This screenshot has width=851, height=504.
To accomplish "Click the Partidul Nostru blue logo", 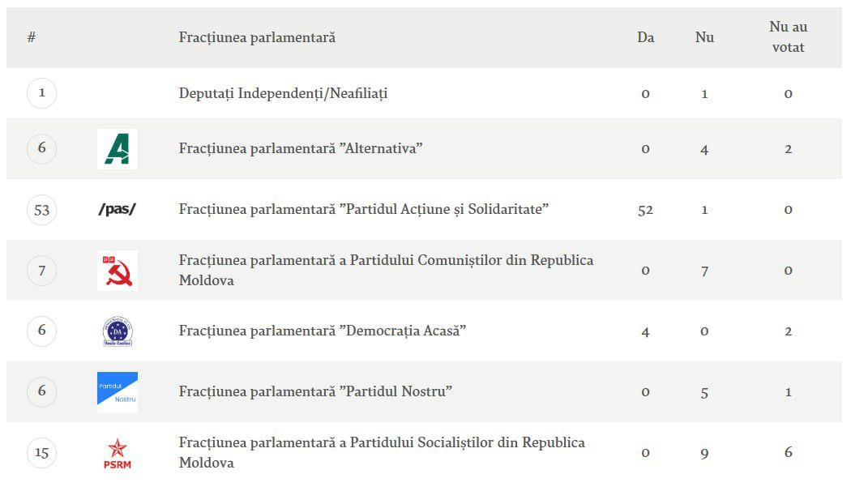I will click(x=117, y=391).
